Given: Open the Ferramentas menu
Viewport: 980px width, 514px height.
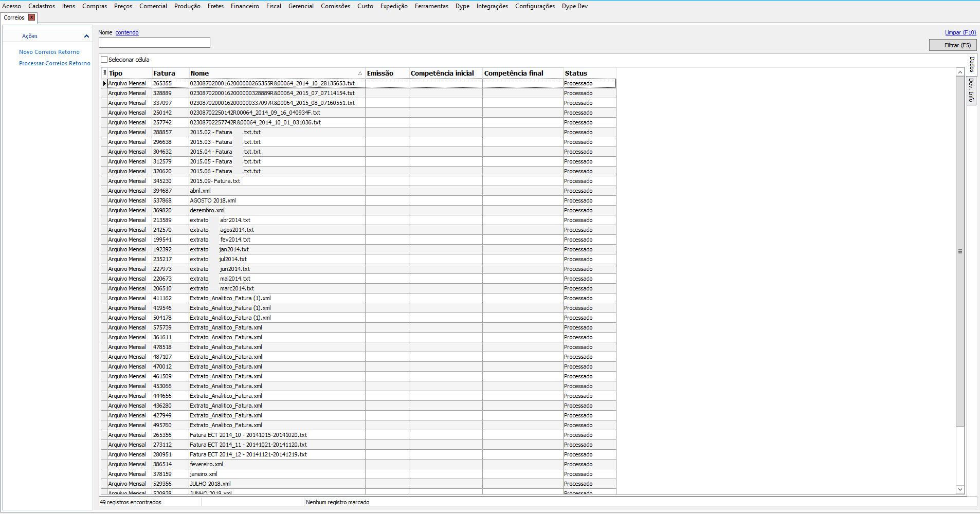Looking at the screenshot, I should [431, 6].
